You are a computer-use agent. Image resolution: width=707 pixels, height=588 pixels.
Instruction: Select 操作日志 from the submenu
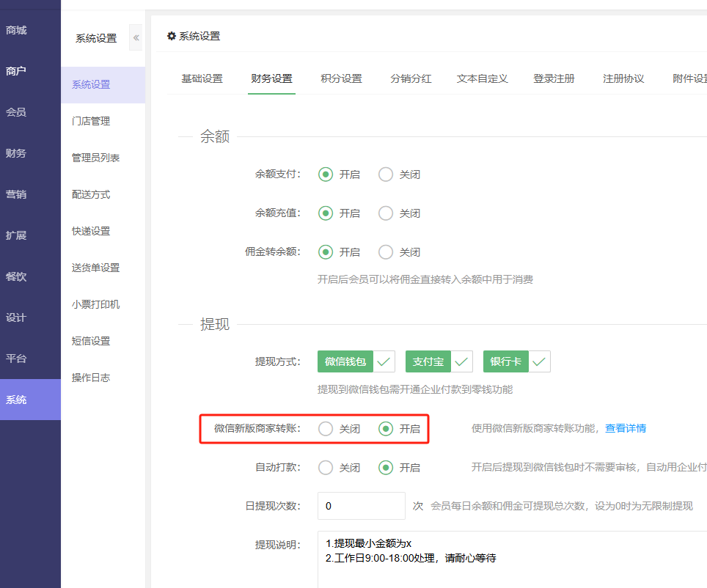[x=91, y=378]
